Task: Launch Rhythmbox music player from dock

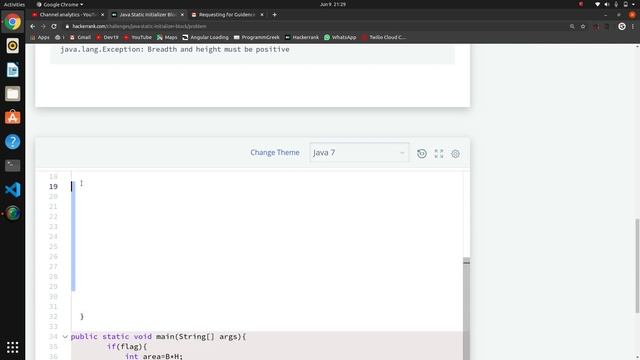Action: click(13, 46)
